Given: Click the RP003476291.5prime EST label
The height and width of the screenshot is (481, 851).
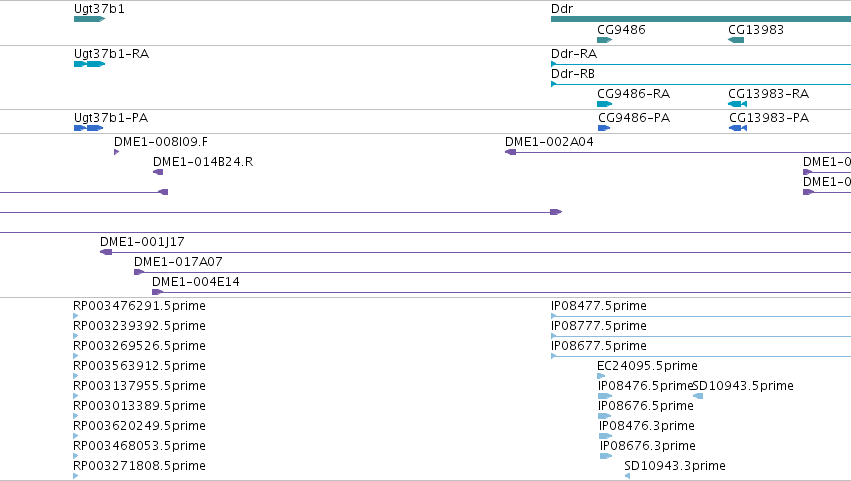Looking at the screenshot, I should click(x=139, y=306).
